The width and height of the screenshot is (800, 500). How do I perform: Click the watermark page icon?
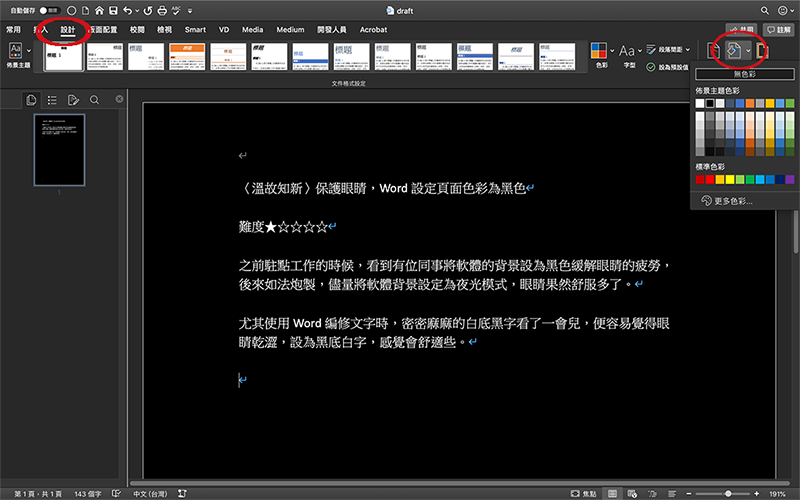(x=714, y=51)
